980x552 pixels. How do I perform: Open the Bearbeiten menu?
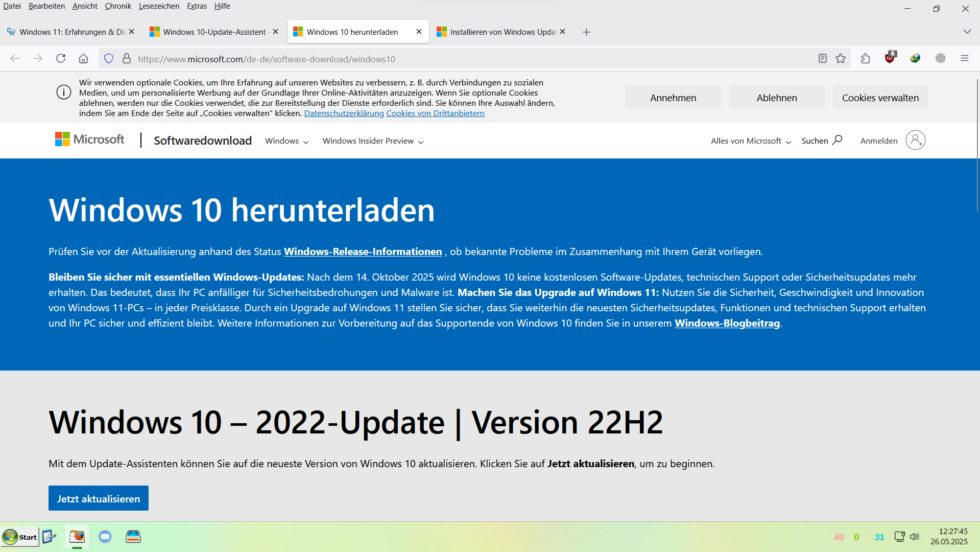click(46, 6)
